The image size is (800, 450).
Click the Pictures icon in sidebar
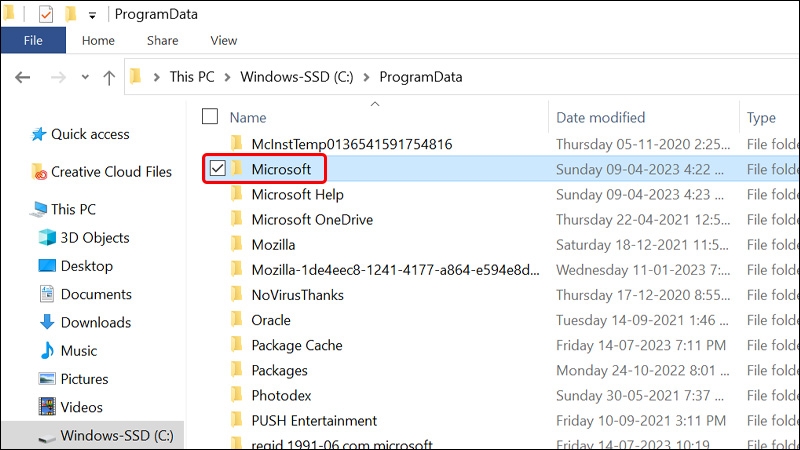(47, 379)
